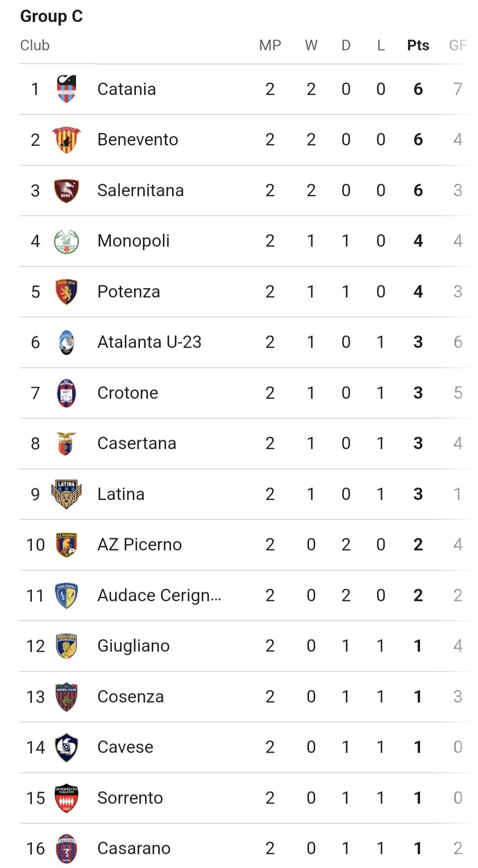Click the Pts column header
Image resolution: width=478 pixels, height=868 pixels.
pyautogui.click(x=418, y=45)
